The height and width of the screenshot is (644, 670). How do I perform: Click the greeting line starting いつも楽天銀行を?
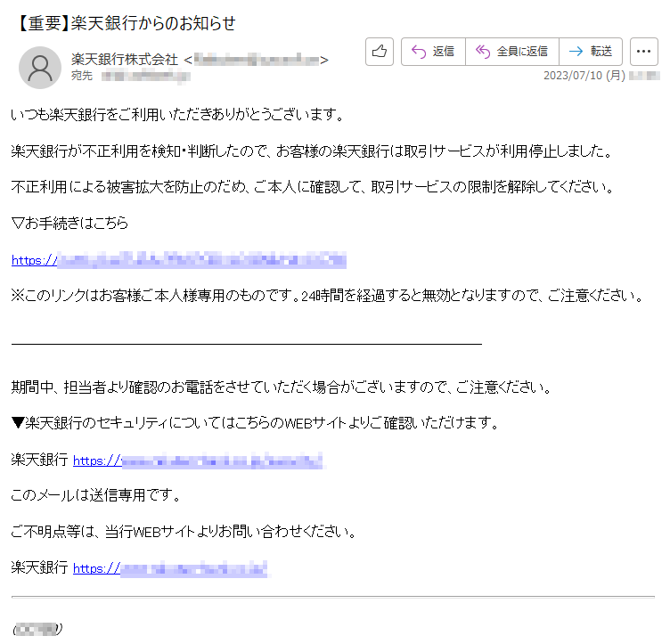[177, 115]
